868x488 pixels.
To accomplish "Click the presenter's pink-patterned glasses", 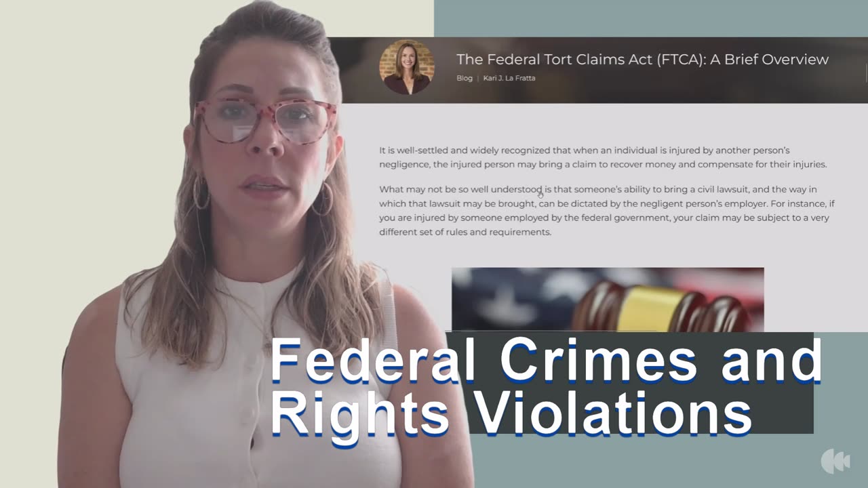I will click(x=265, y=120).
